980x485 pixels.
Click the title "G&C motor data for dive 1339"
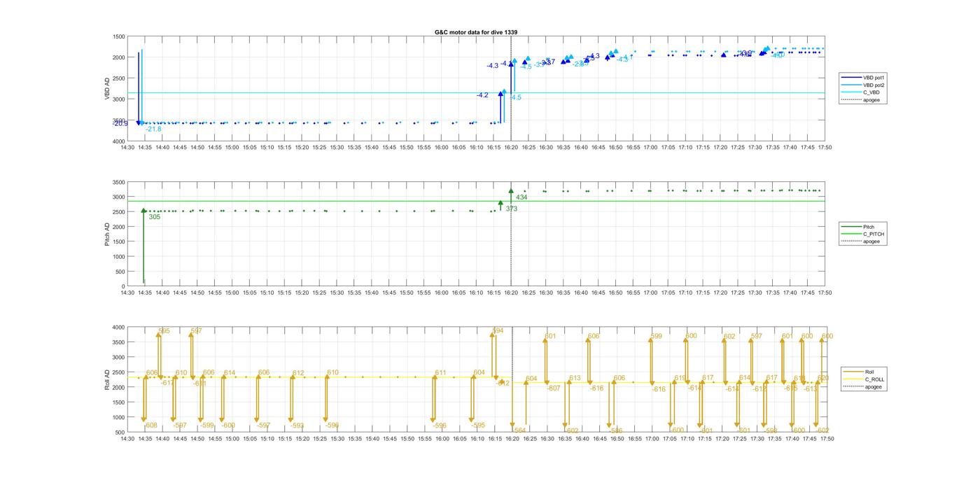tap(476, 32)
